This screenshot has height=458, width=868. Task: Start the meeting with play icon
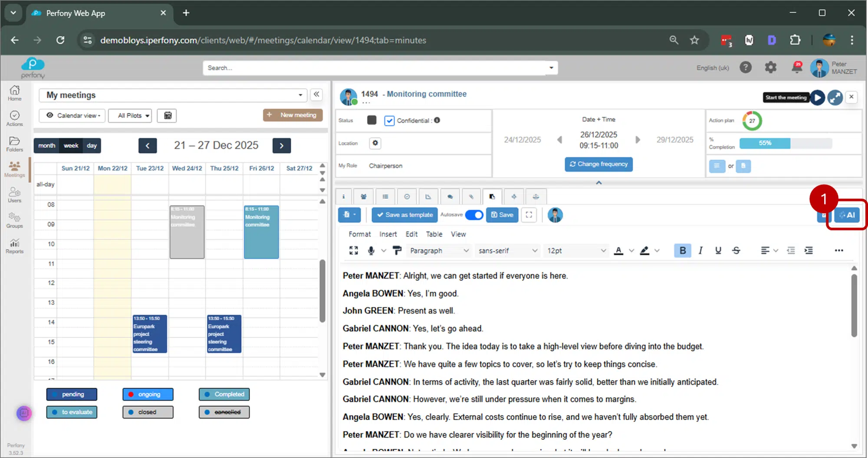(817, 97)
